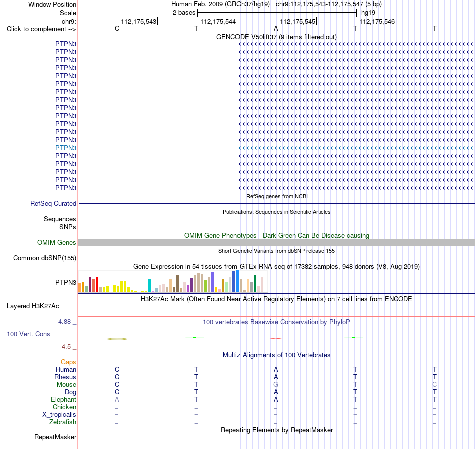The width and height of the screenshot is (476, 449).
Task: Click the C base in the complement row
Action: 117,29
